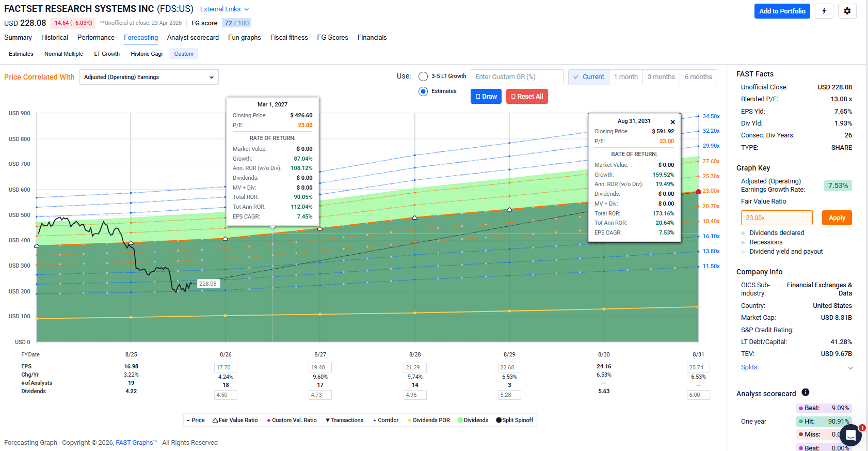Toggle the Price legend item
The width and height of the screenshot is (868, 451).
click(196, 421)
